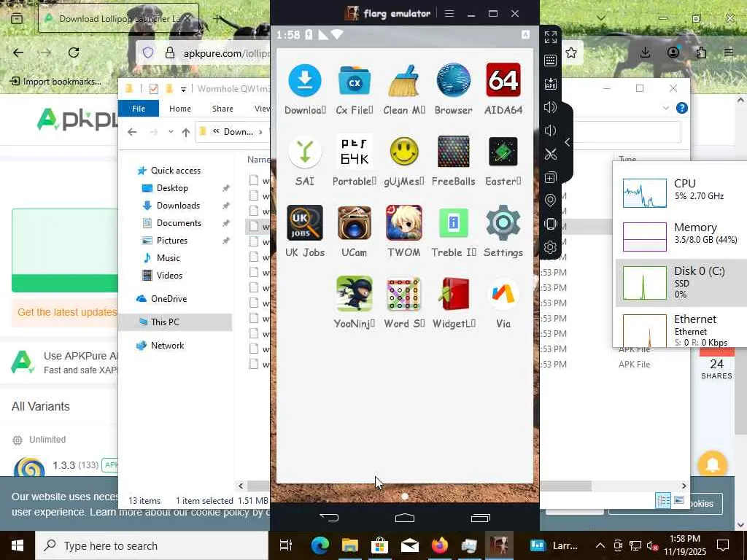Click Explorer up one level arrow
This screenshot has height=560, width=747.
pyautogui.click(x=186, y=133)
